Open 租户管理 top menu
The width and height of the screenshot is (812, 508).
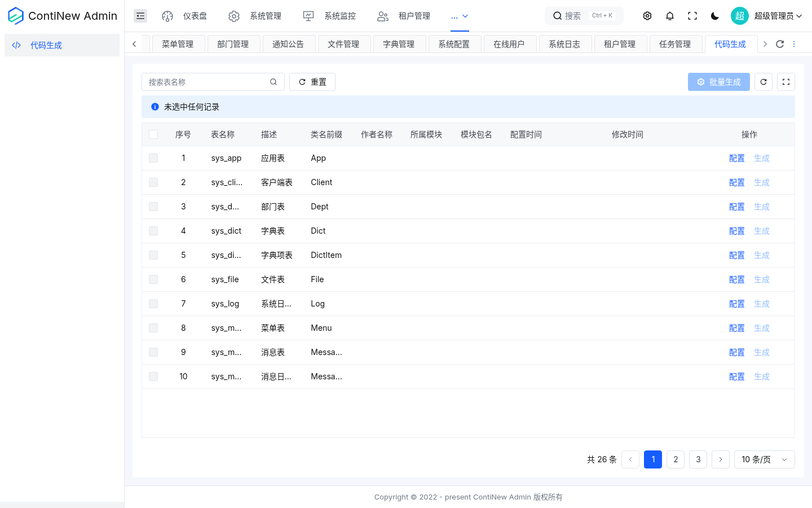[404, 16]
